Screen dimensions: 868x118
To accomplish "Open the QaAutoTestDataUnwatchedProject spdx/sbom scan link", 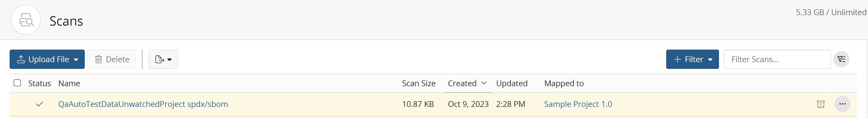I will click(143, 104).
